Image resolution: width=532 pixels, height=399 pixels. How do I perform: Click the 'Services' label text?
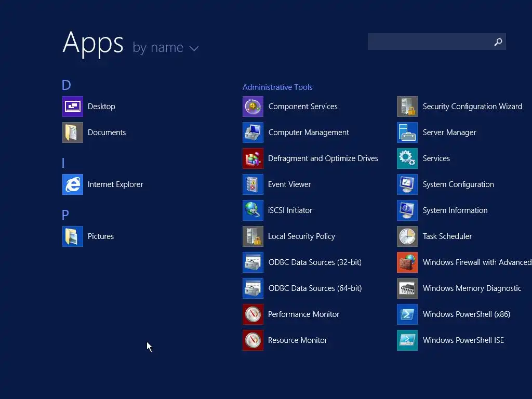(x=436, y=158)
